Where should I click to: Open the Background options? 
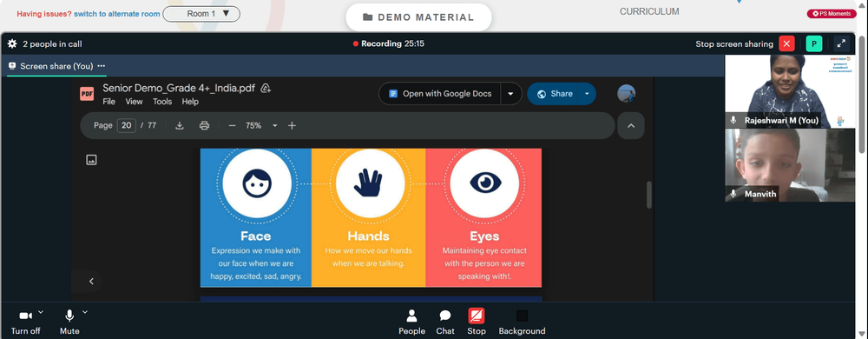point(522,322)
